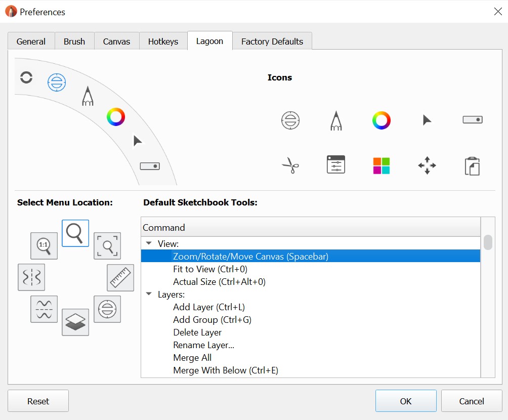Choose the arrow pointer icon in Icons grid
The height and width of the screenshot is (420, 508).
(x=427, y=120)
